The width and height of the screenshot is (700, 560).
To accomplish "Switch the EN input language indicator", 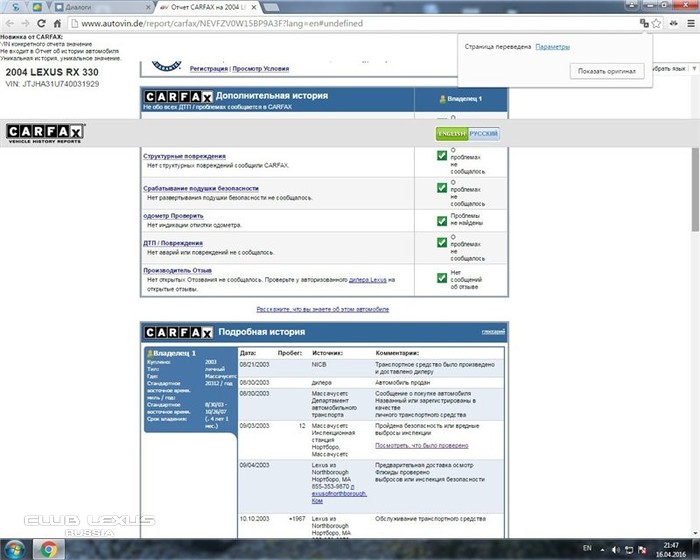I will click(587, 548).
